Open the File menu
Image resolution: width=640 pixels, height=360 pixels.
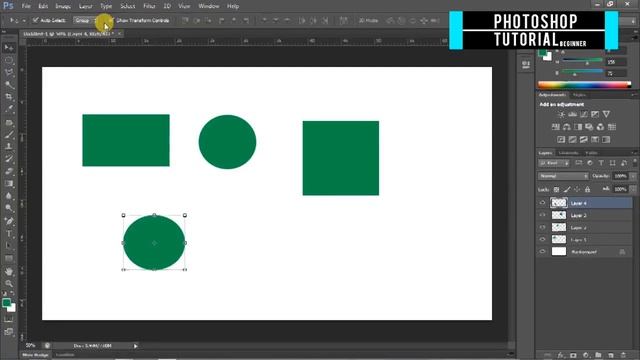[x=26, y=6]
